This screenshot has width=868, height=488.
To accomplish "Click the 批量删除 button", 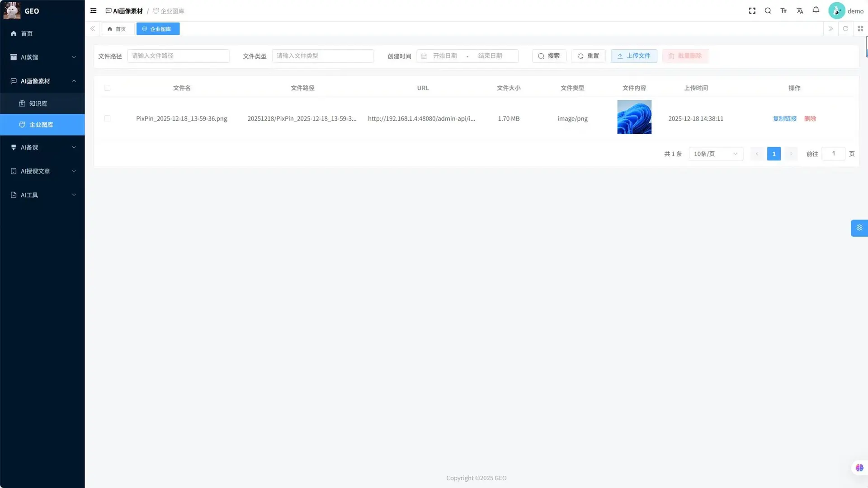I will [685, 56].
